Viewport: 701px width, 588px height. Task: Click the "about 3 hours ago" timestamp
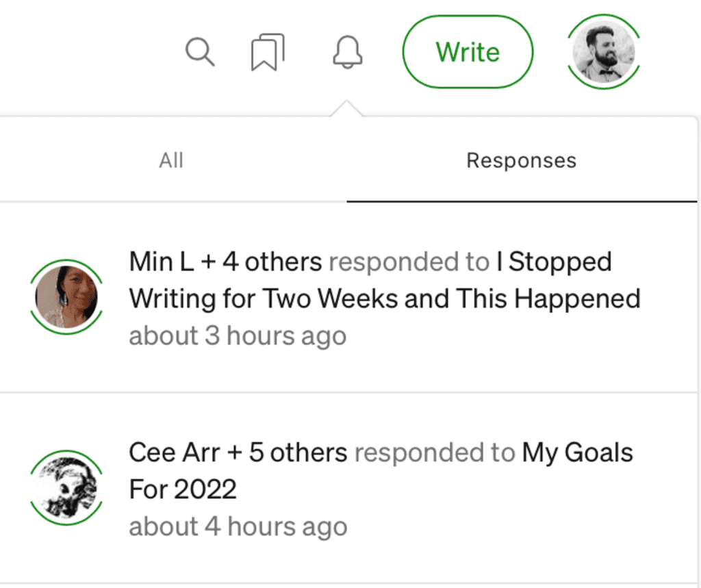point(238,336)
